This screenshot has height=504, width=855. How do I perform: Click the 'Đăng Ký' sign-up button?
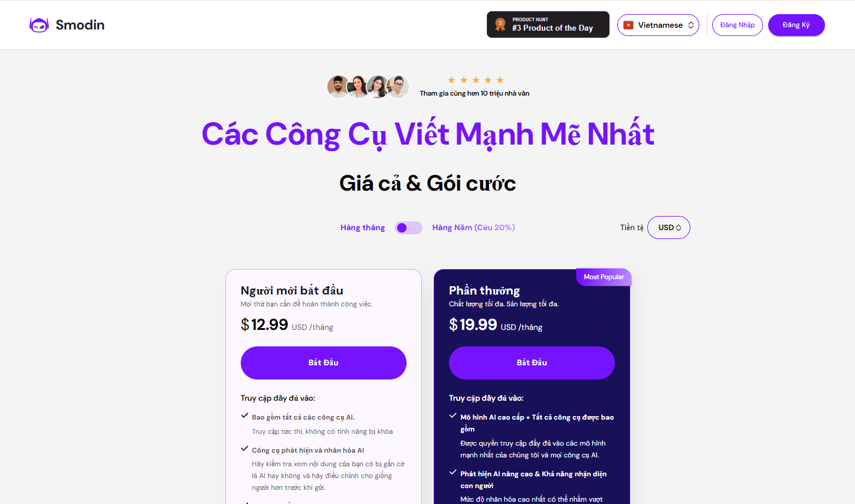[x=796, y=25]
